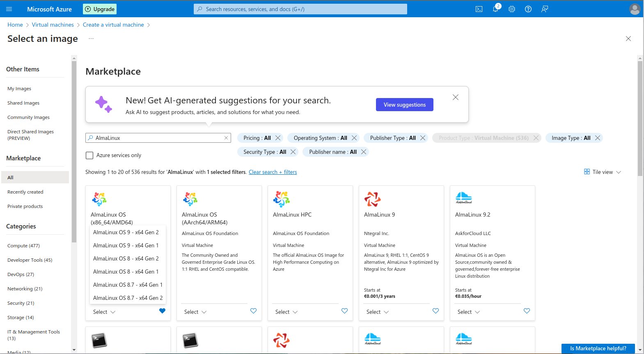Open the Tile view dropdown
The width and height of the screenshot is (644, 354).
click(x=603, y=172)
